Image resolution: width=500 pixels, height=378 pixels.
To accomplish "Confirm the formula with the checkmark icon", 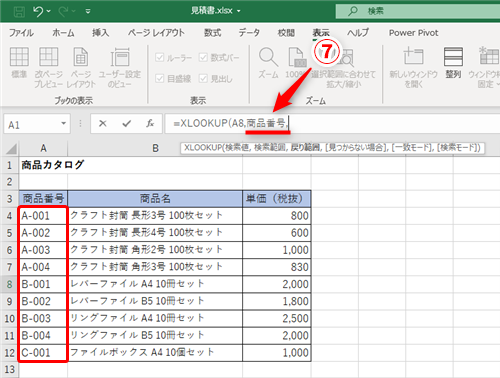I will click(126, 124).
